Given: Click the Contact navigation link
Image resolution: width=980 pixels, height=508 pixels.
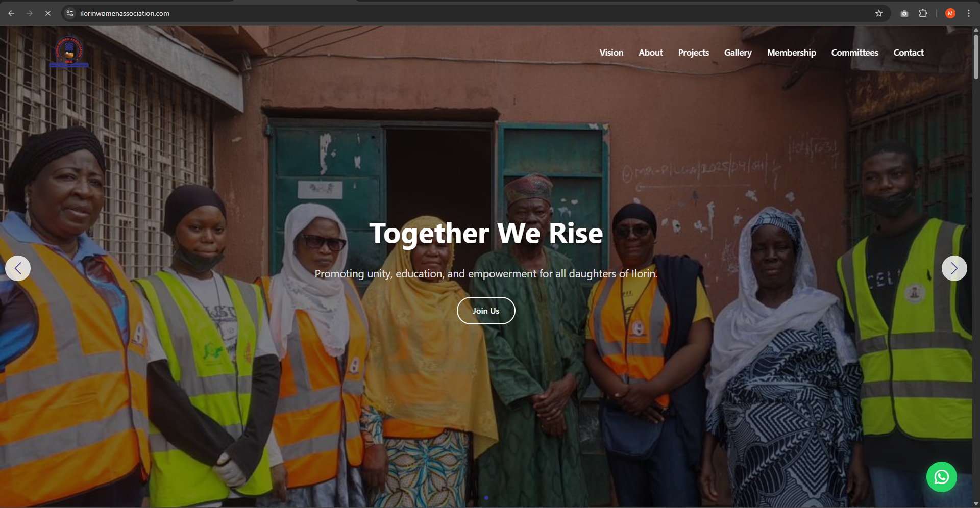Looking at the screenshot, I should 908,53.
